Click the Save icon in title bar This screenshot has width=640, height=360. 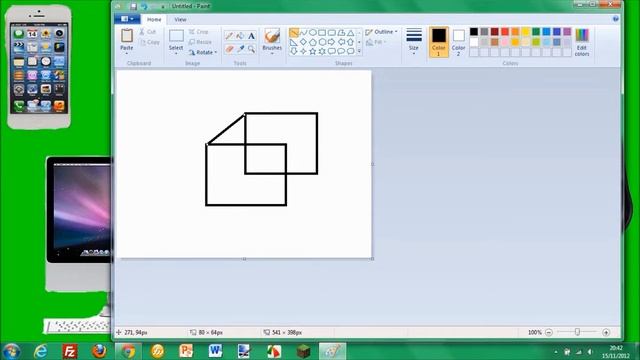point(133,6)
